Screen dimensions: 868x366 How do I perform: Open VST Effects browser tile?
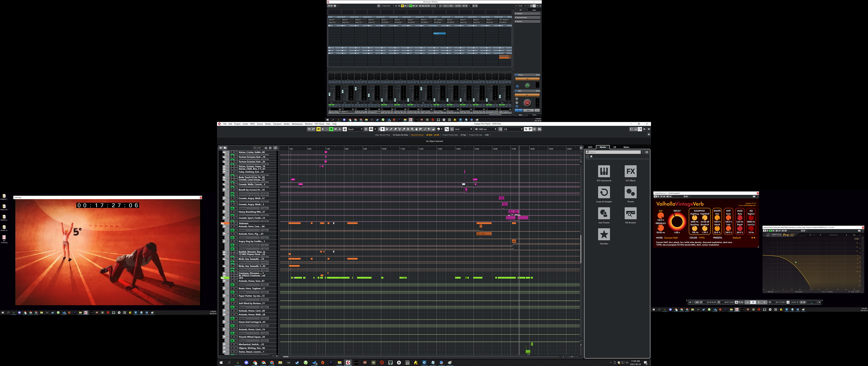point(630,171)
